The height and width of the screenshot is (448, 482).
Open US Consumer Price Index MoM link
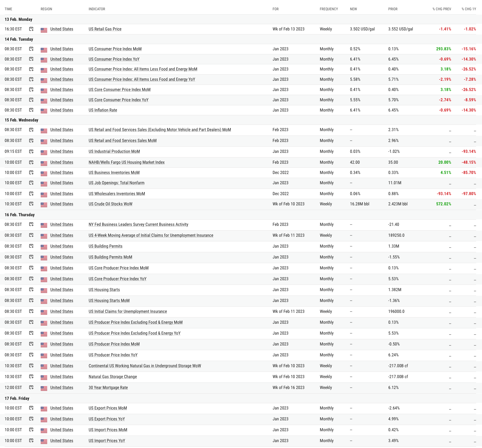pos(115,49)
